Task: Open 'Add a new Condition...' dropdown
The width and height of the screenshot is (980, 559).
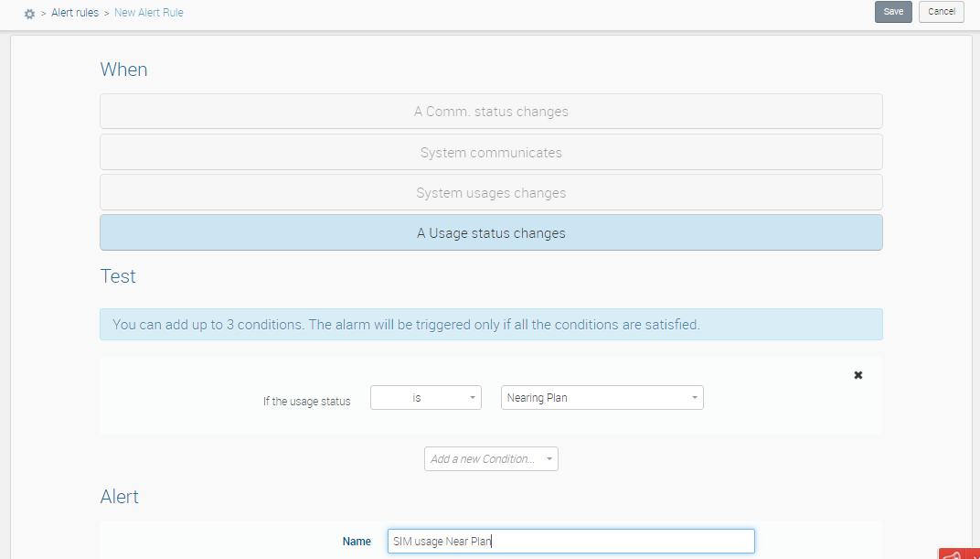Action: click(490, 459)
